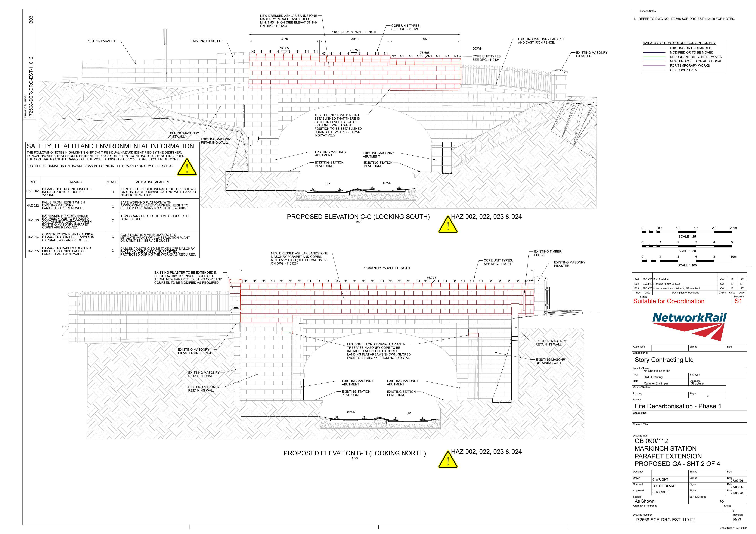Image resolution: width=756 pixels, height=534 pixels.
Task: Click the 76.605 level value
Action: point(425,53)
